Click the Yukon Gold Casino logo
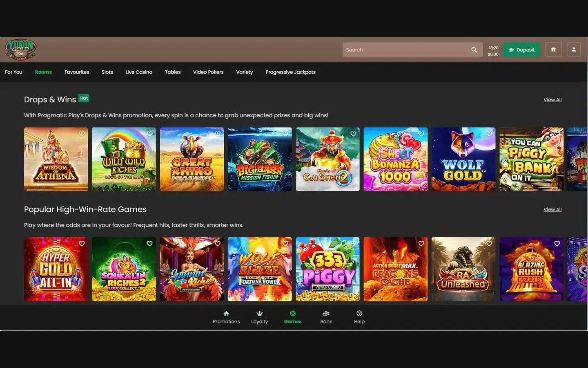This screenshot has height=368, width=588. point(20,49)
